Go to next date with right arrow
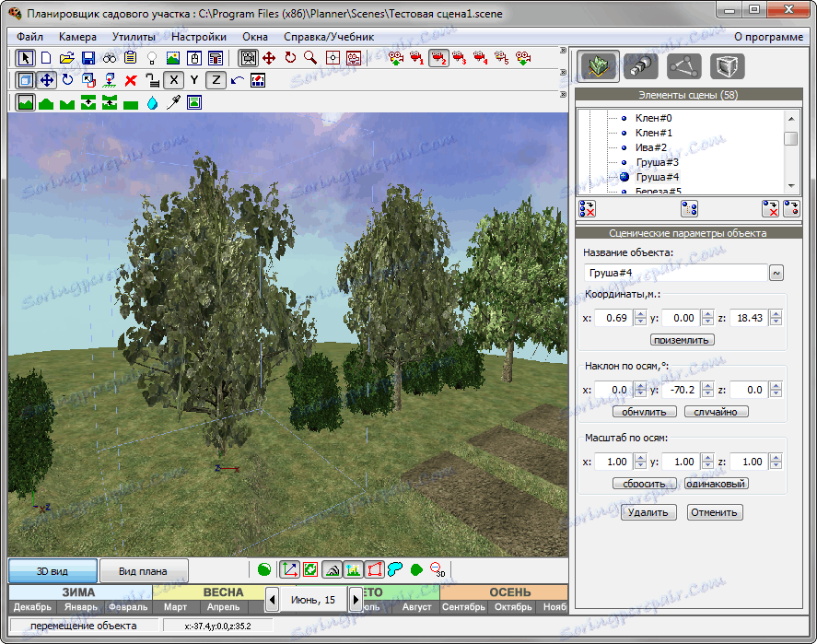The image size is (817, 644). click(356, 600)
